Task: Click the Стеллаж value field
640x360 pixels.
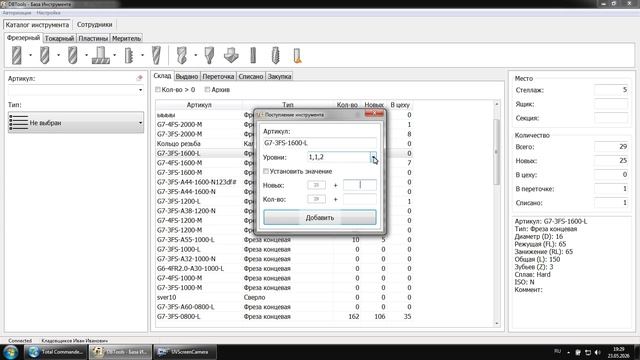Action: (611, 90)
